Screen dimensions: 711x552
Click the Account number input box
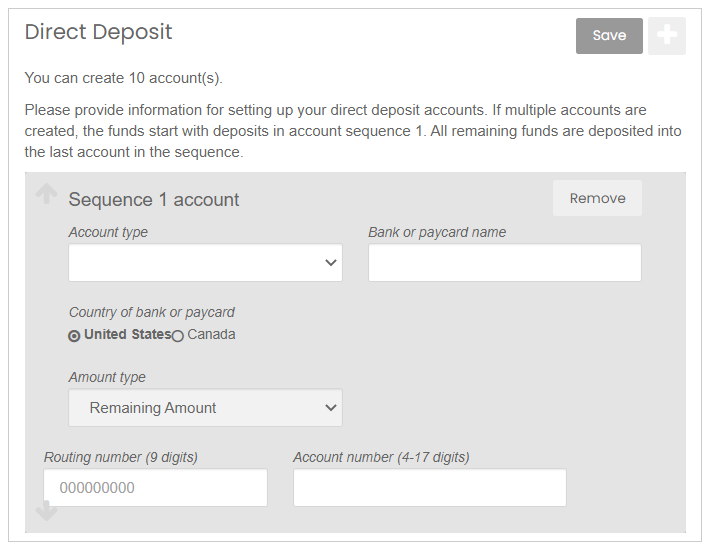(x=430, y=488)
